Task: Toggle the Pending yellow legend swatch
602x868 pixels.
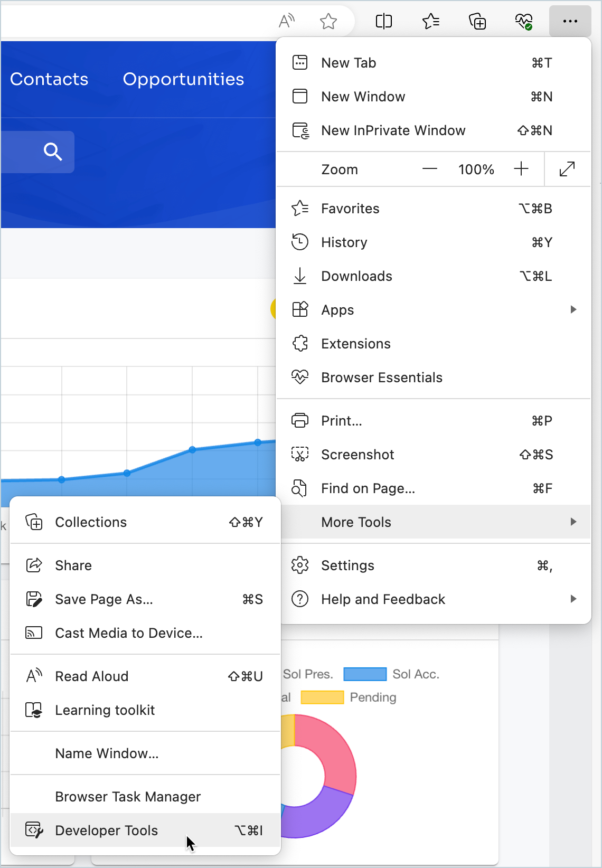Action: [x=322, y=697]
